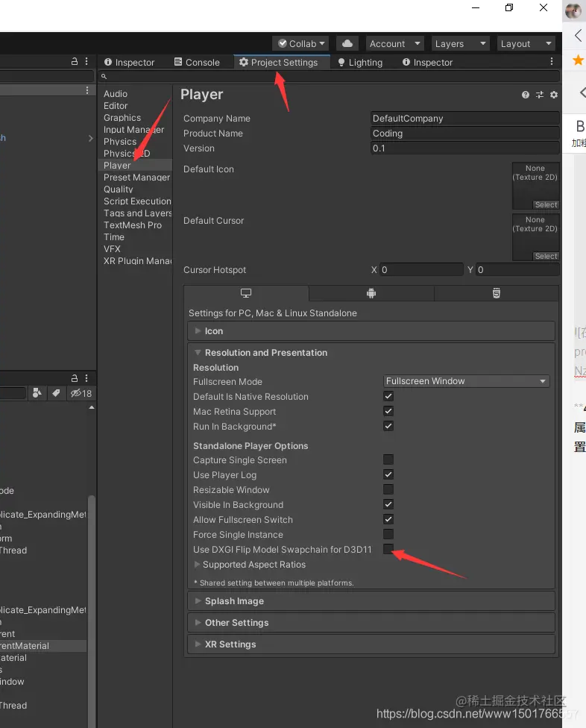Switch to the first Inspector tab
Screen dimensions: 586x728
pos(130,62)
